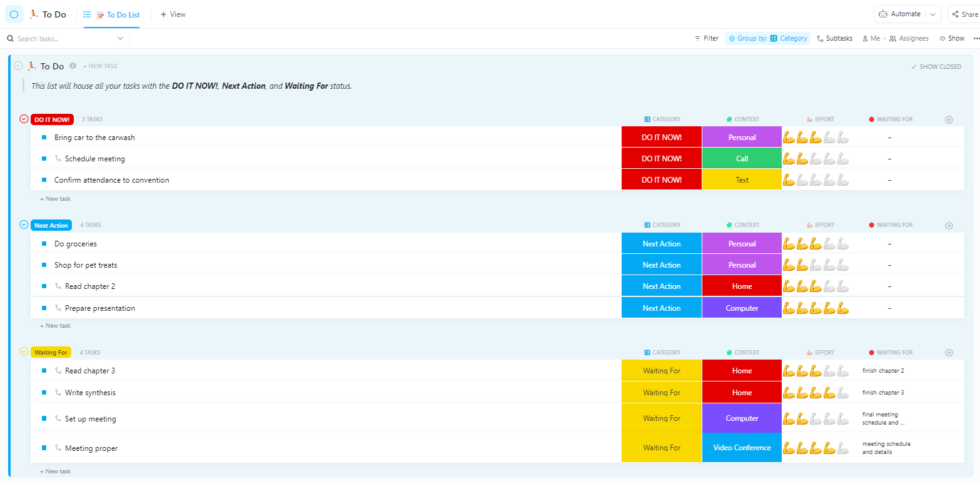Set effort level for Prepare presentation

pyautogui.click(x=815, y=308)
